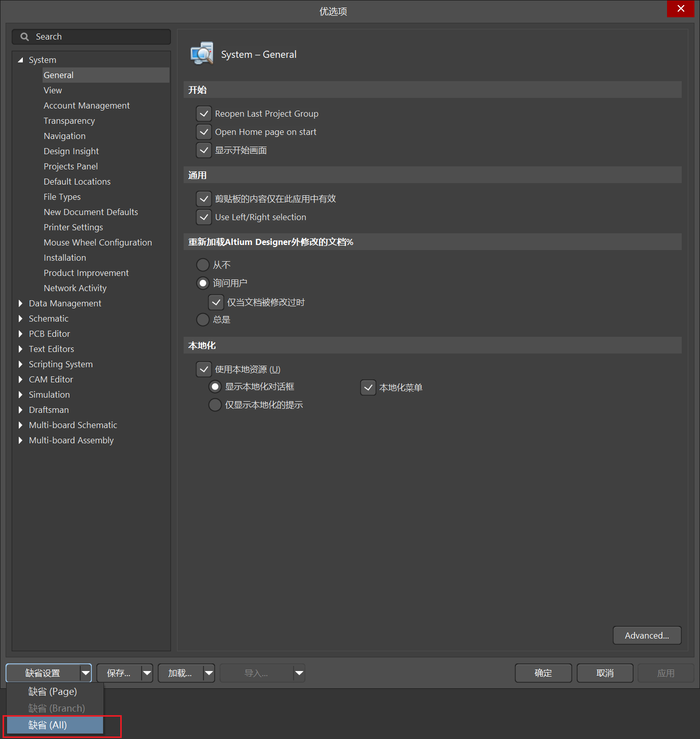Open the View preferences page
Viewport: 700px width, 739px height.
click(53, 90)
